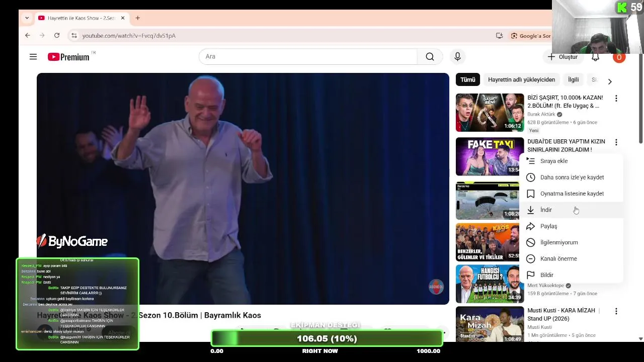The image size is (644, 362).
Task: Choose Oynatma listesine kaydet
Action: 571,194
